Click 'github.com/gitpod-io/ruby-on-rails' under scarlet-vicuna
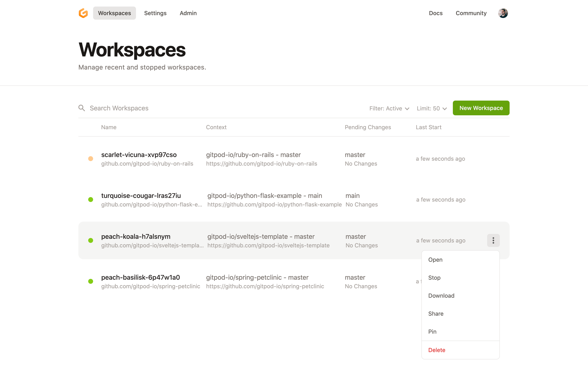The image size is (588, 368). [x=147, y=164]
